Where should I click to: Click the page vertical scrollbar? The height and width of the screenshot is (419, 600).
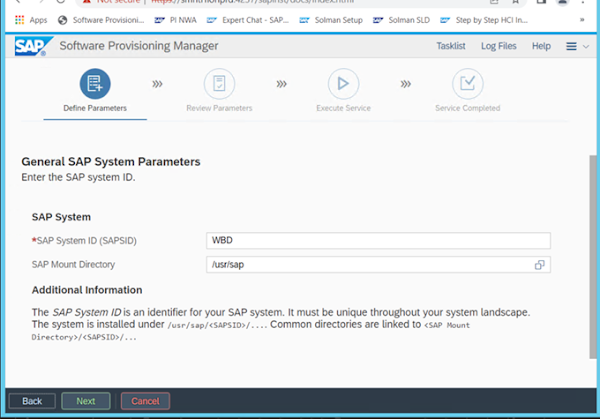pyautogui.click(x=593, y=257)
